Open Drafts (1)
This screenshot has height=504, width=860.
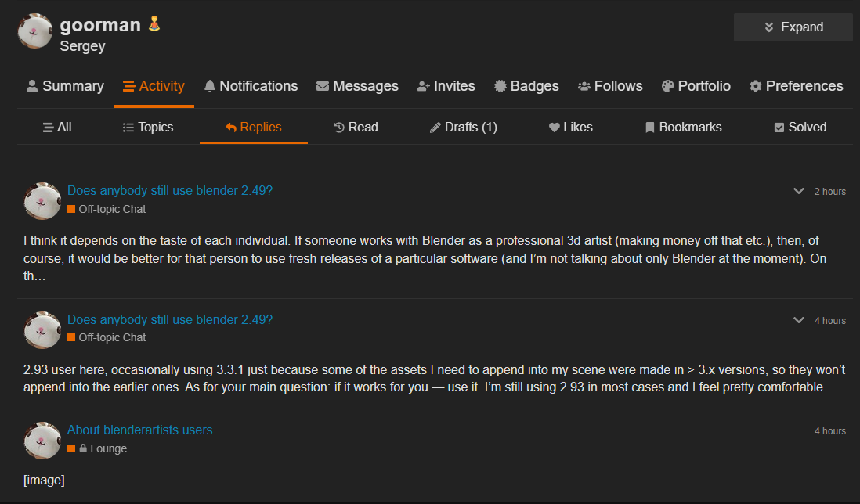tap(464, 127)
